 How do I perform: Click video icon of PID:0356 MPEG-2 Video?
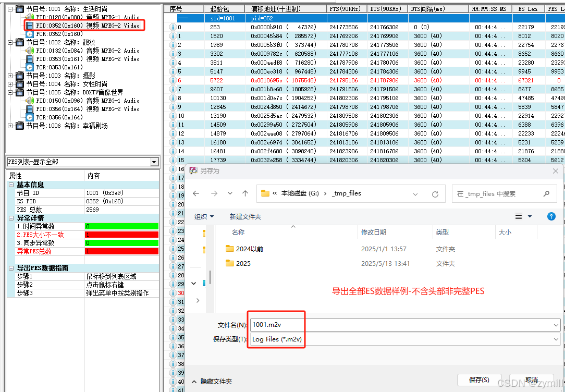pyautogui.click(x=30, y=109)
